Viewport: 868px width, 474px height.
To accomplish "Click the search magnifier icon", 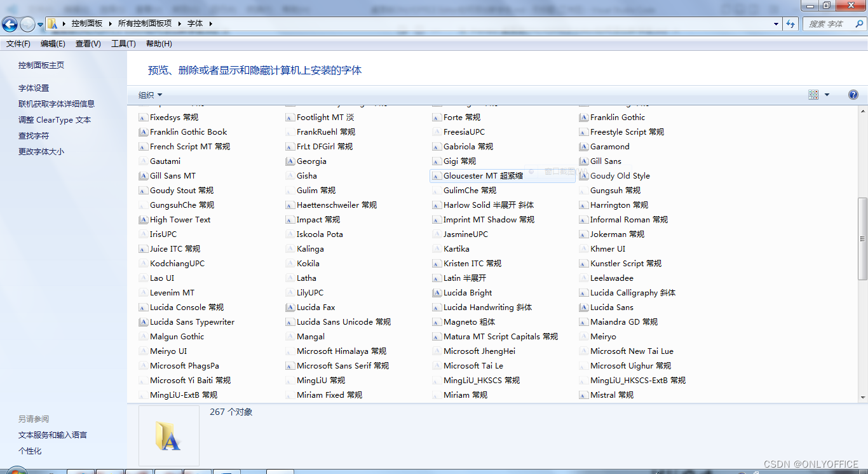I will (x=860, y=24).
